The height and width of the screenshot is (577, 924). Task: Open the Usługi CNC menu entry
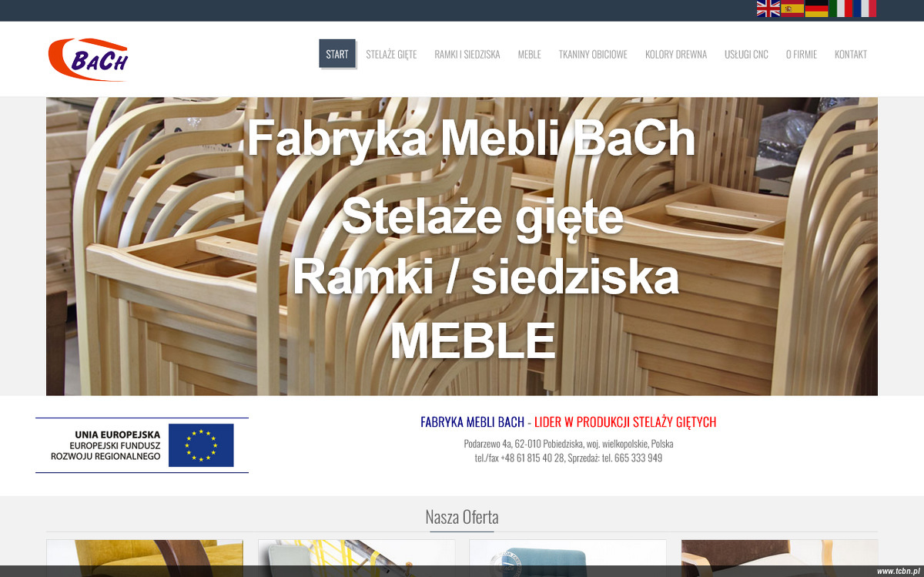pos(746,54)
